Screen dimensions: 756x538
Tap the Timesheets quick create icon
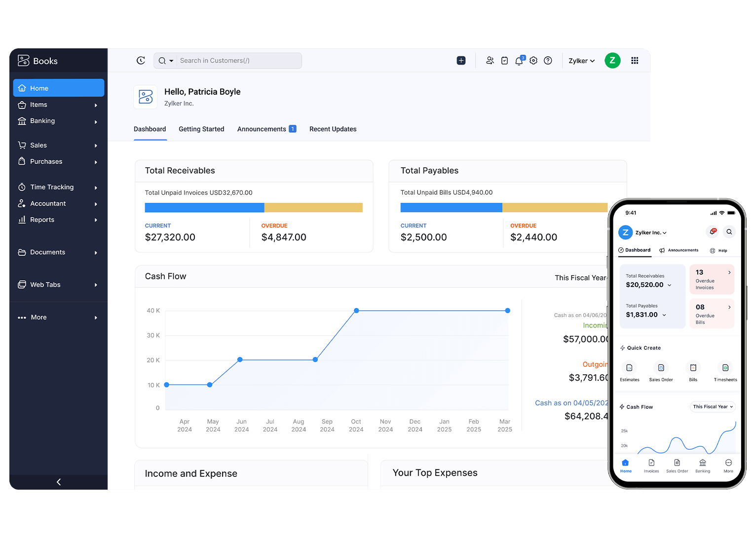(x=725, y=368)
